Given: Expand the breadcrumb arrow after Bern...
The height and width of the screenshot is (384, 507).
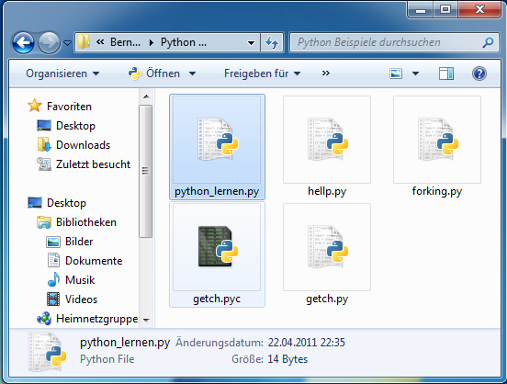Looking at the screenshot, I should (151, 43).
